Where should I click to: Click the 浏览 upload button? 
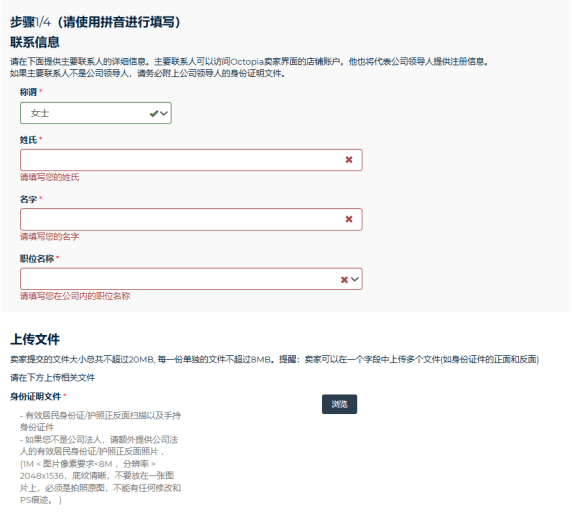point(339,404)
